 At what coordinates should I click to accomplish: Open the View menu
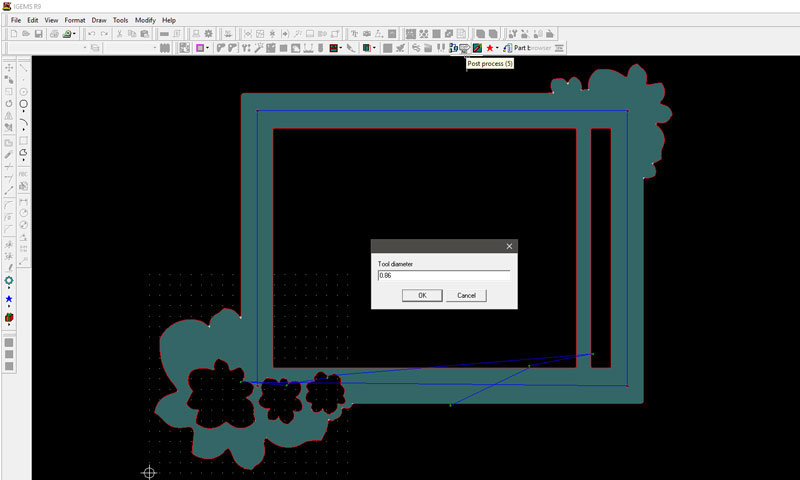[51, 20]
